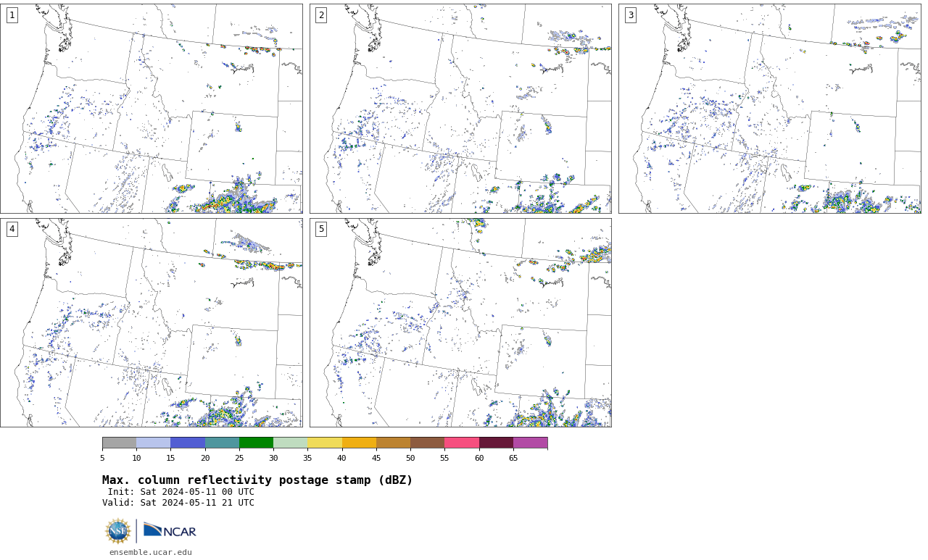This screenshot has width=928, height=560.
Task: Click the panel number label 3
Action: tap(630, 15)
